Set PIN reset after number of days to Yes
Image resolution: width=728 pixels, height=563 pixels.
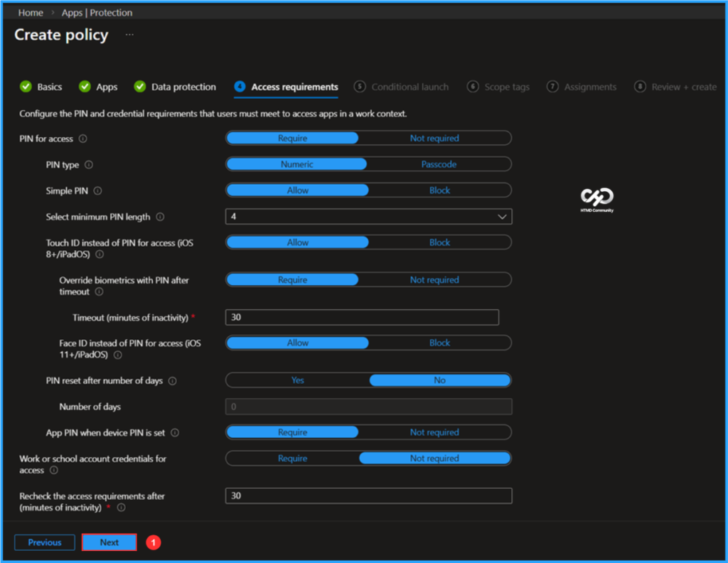pos(297,380)
